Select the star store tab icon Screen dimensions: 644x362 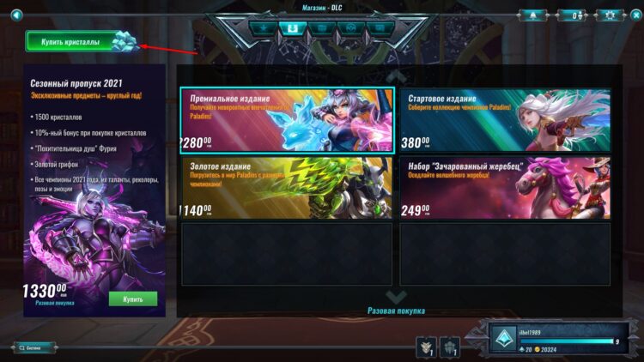264,28
